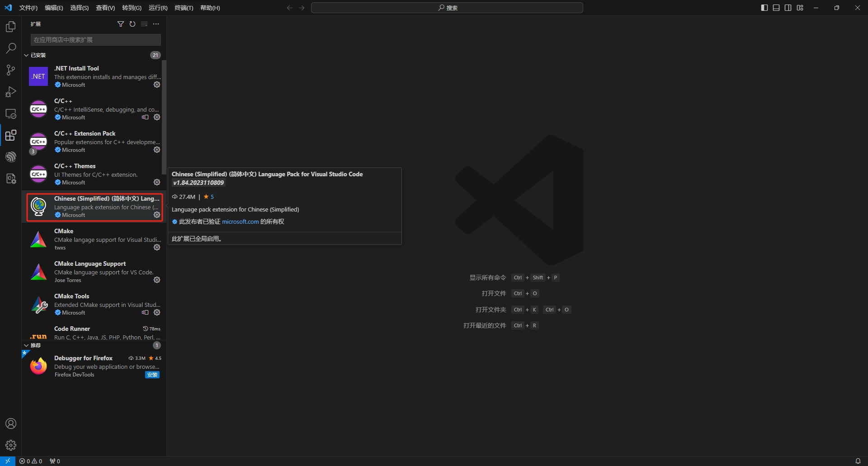The image size is (868, 466).
Task: Click the remote window status bar icon
Action: pyautogui.click(x=8, y=461)
